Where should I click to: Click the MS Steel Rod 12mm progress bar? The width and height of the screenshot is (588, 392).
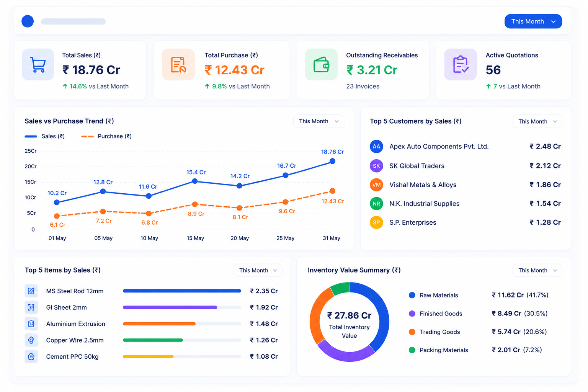coord(182,291)
